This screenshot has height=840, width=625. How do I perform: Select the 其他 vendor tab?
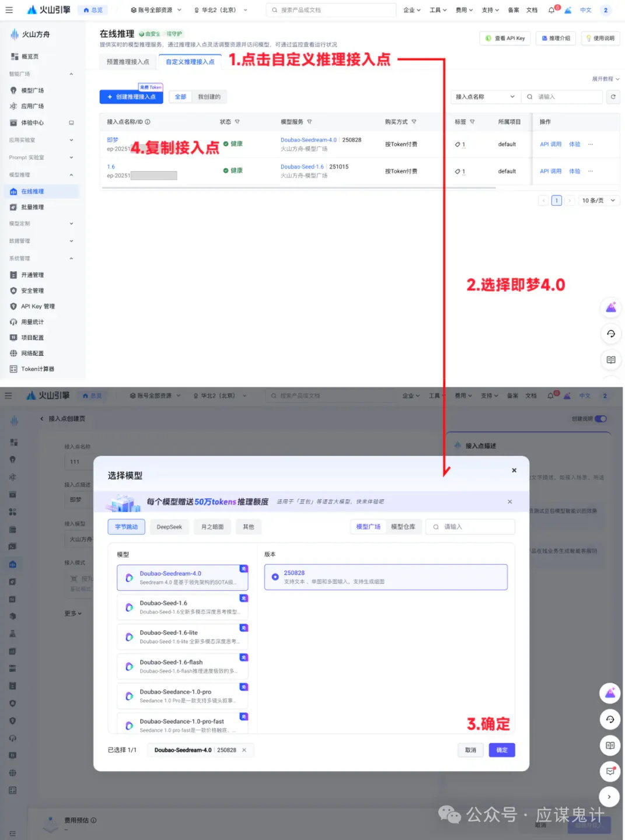click(x=249, y=527)
